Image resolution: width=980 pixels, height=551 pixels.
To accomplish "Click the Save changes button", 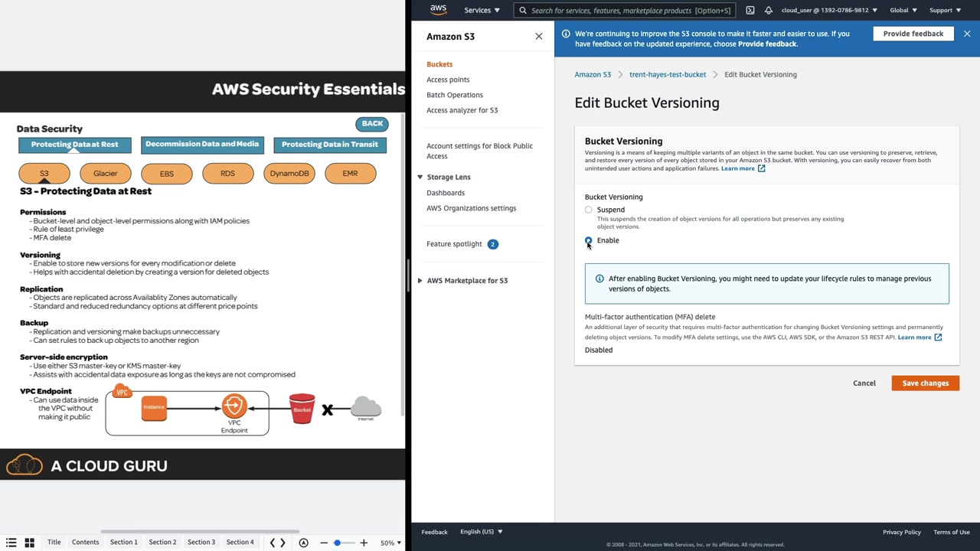I will (x=925, y=383).
